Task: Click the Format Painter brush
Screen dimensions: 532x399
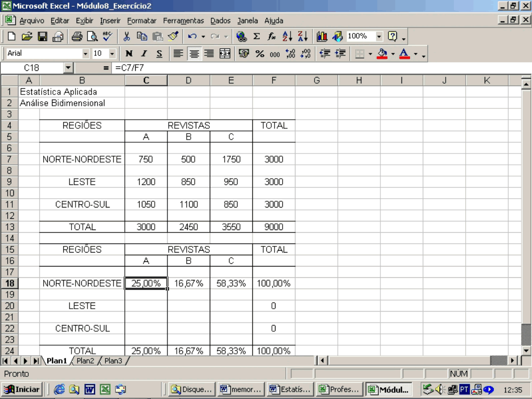Action: pos(173,36)
